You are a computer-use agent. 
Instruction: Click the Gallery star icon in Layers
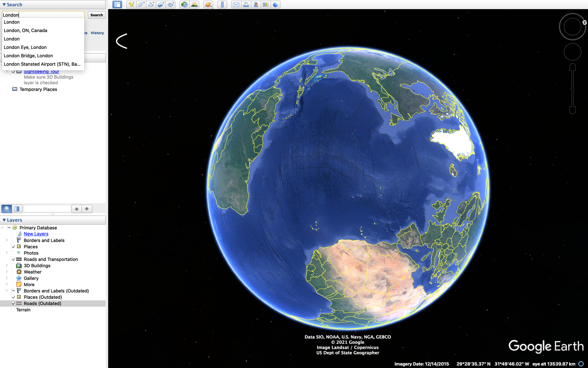19,278
